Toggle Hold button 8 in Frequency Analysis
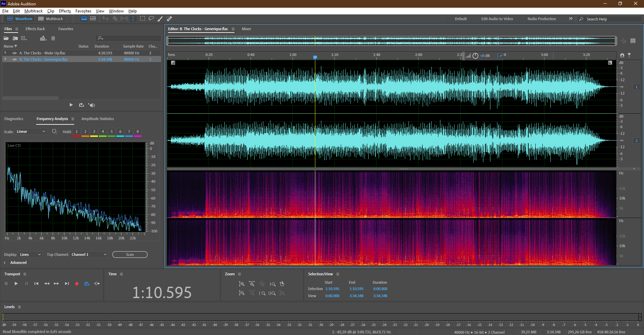This screenshot has height=335, width=644. [x=138, y=132]
